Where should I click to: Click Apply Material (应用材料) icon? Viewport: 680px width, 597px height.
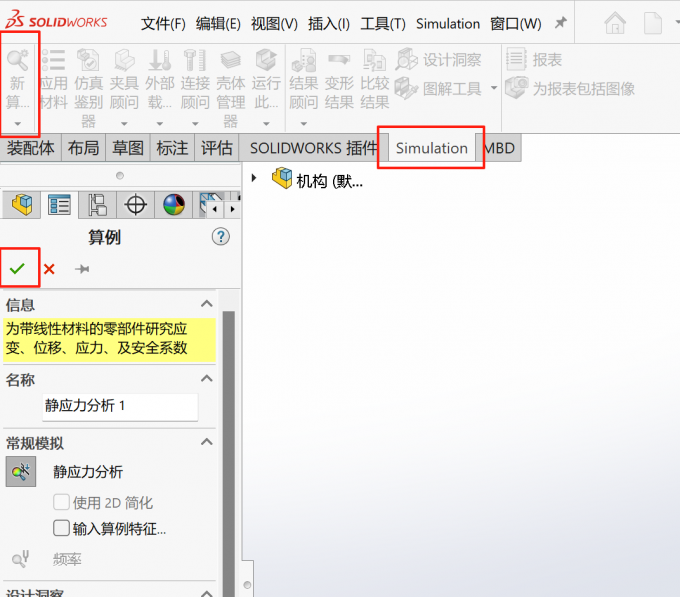(x=53, y=60)
